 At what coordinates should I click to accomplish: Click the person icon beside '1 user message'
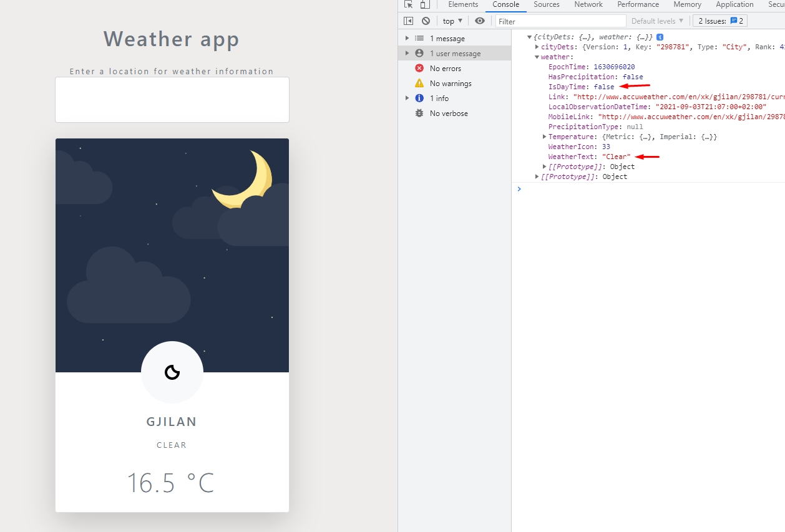tap(419, 53)
